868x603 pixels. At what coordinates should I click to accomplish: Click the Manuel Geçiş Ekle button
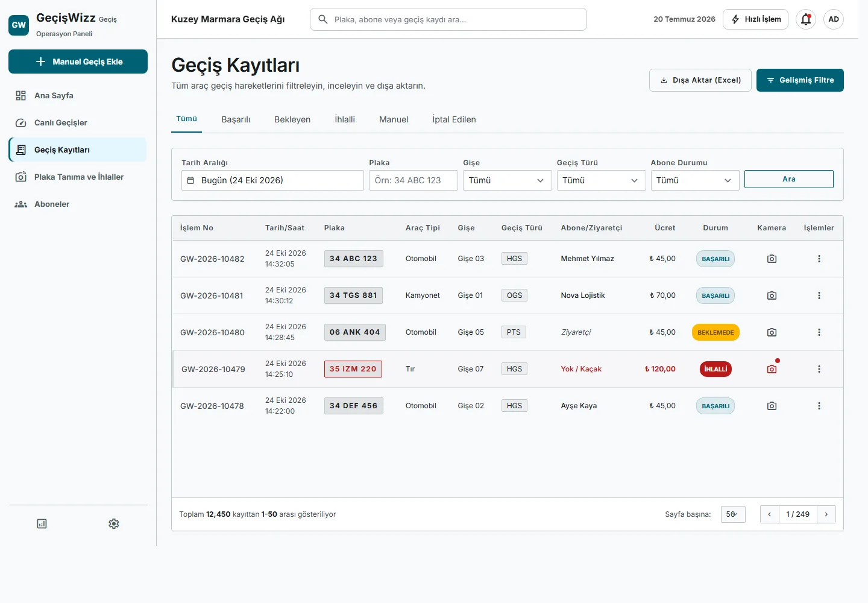click(x=78, y=62)
